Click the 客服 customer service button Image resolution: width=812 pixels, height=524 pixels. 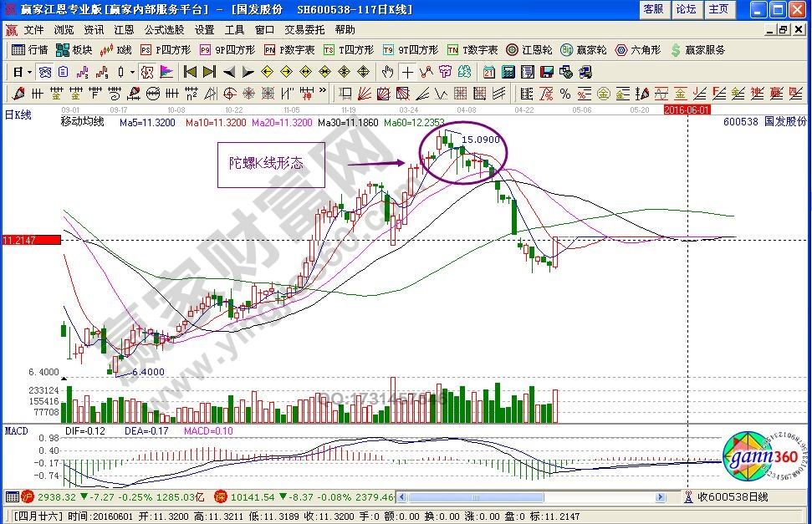point(653,9)
